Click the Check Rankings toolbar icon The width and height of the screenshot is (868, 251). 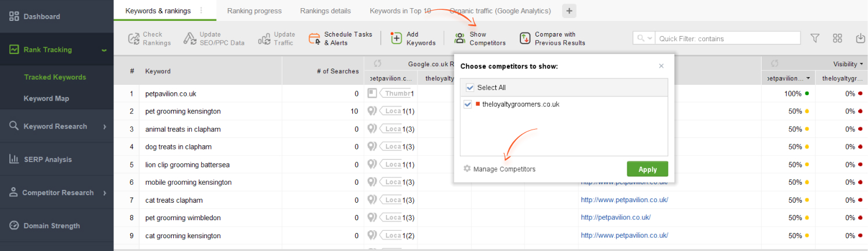pyautogui.click(x=134, y=38)
